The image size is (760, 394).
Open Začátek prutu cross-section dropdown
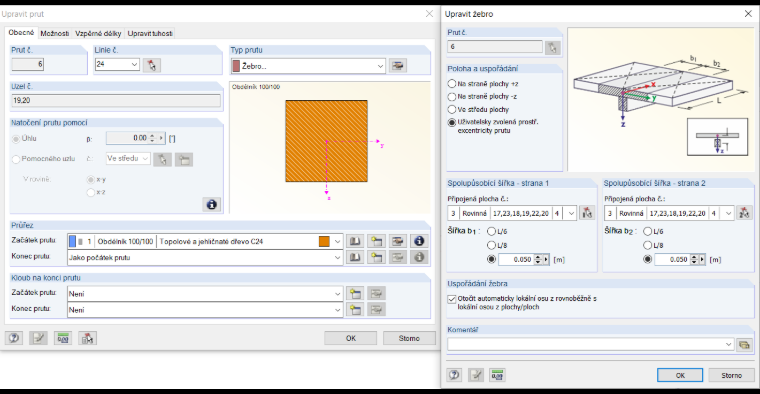click(337, 241)
